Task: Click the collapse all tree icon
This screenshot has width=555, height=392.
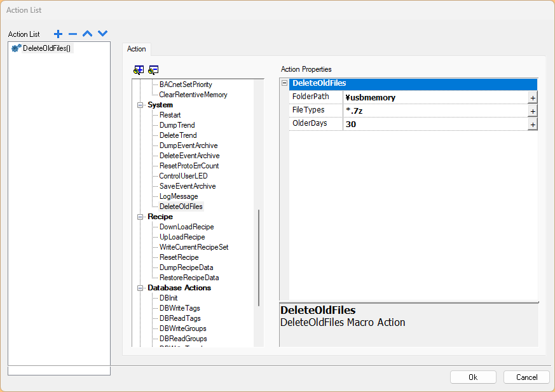Action: tap(153, 70)
